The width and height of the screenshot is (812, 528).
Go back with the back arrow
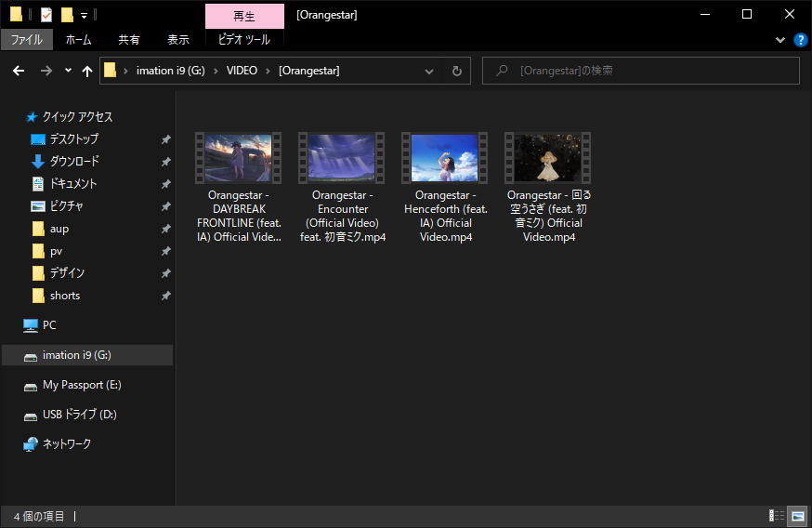19,71
